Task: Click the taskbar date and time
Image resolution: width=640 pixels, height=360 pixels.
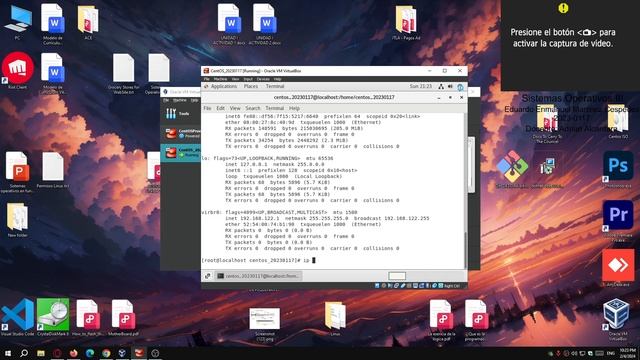Action: tap(627, 353)
